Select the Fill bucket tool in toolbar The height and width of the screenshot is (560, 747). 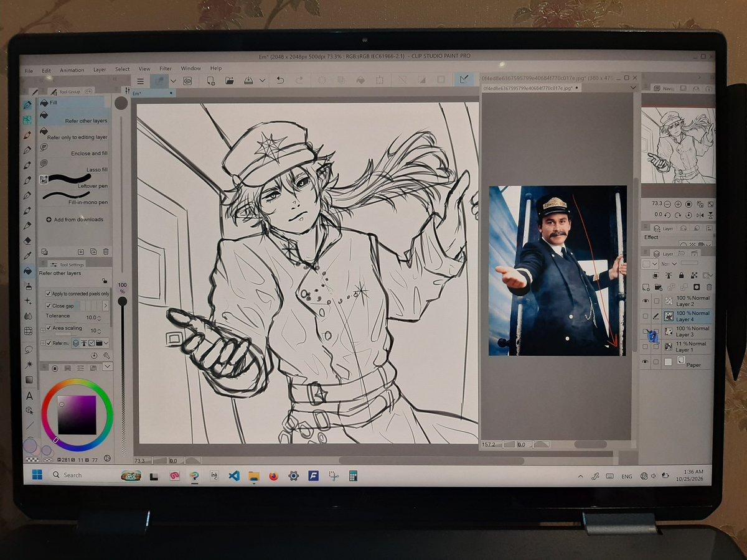tap(27, 271)
